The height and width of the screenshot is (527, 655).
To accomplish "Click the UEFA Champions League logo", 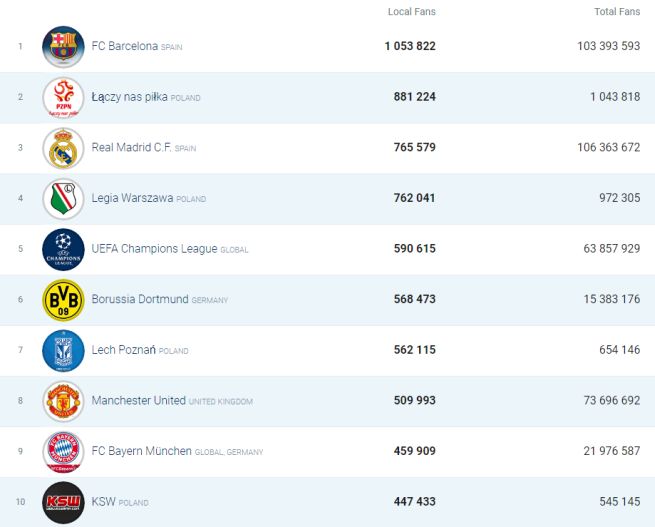I will 63,250.
